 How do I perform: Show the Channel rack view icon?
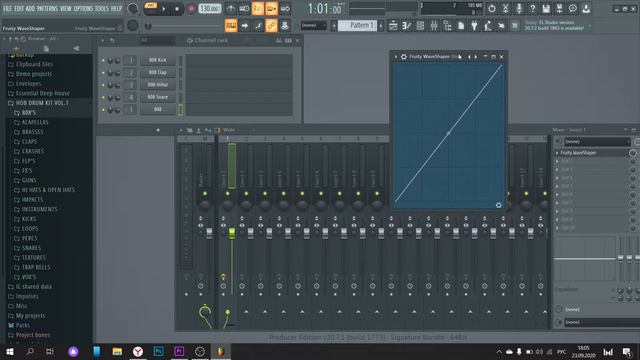point(420,26)
